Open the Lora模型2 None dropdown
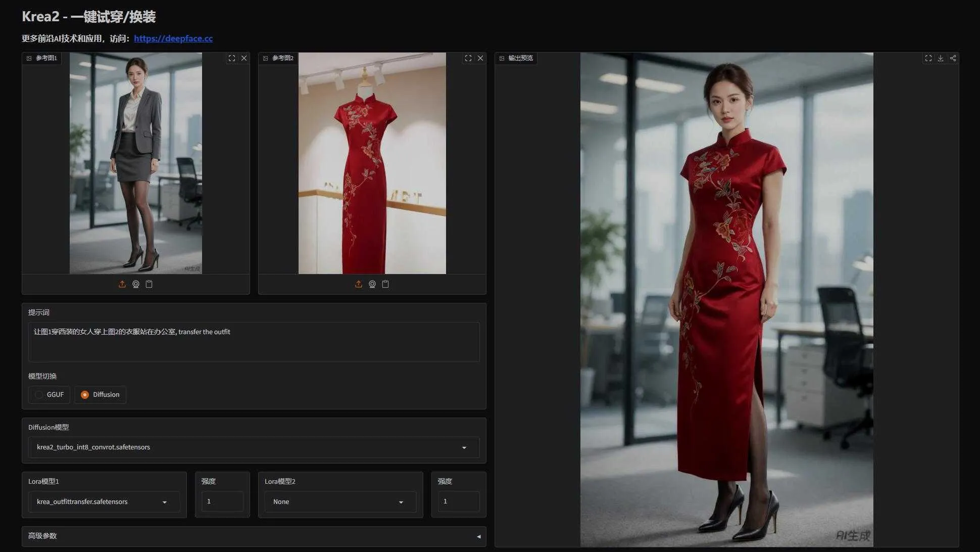Screen dimensions: 980x552 coord(340,502)
